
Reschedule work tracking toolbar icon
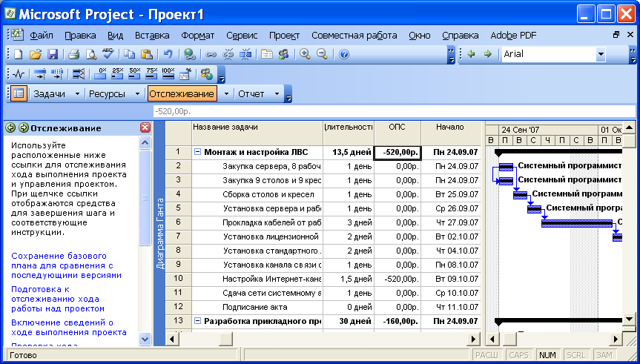pos(57,74)
